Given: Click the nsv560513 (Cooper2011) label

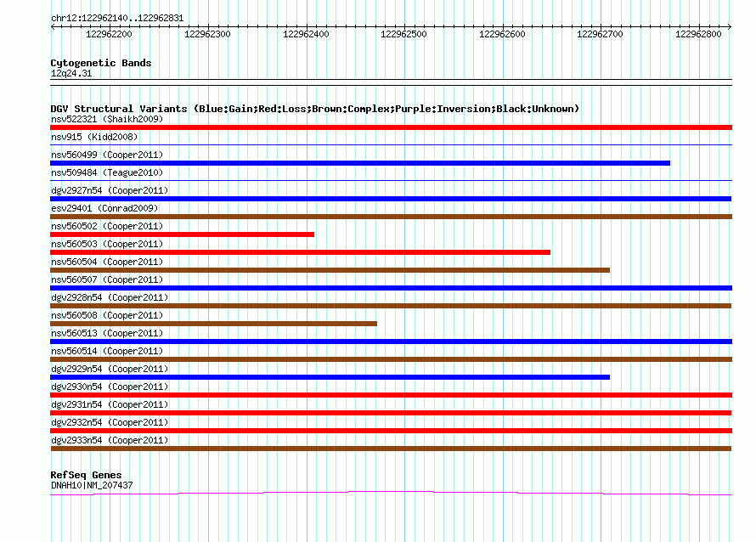Looking at the screenshot, I should pyautogui.click(x=107, y=333).
